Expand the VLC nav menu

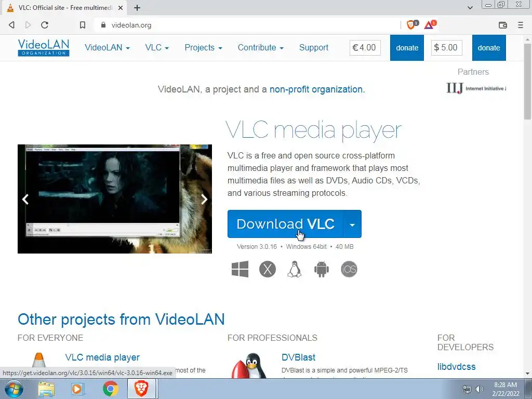157,47
